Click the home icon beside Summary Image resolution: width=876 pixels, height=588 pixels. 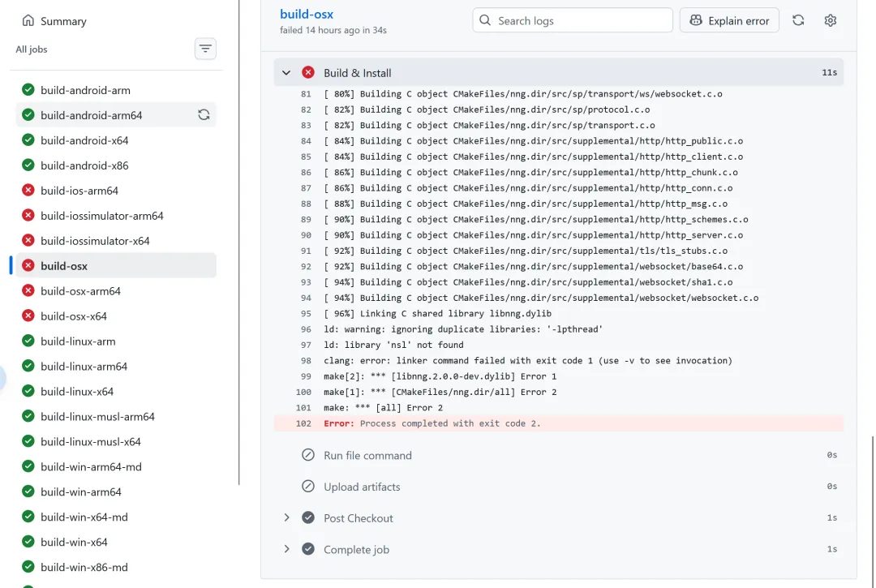[28, 21]
